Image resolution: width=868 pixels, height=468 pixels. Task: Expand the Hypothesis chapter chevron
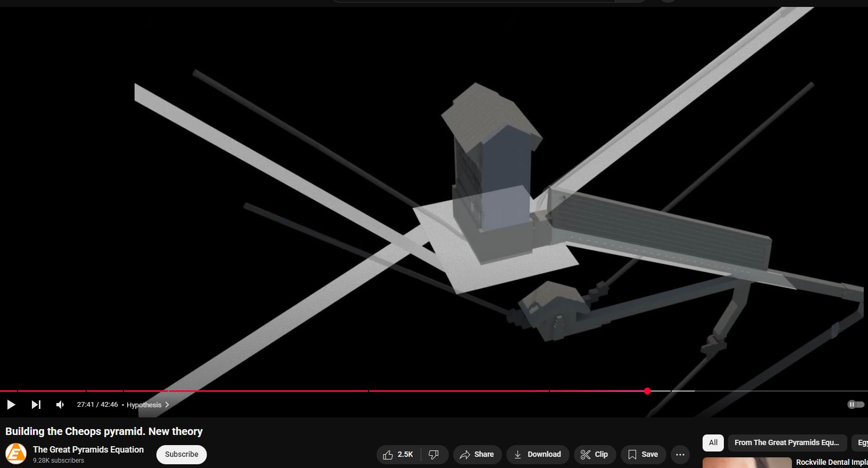point(167,405)
